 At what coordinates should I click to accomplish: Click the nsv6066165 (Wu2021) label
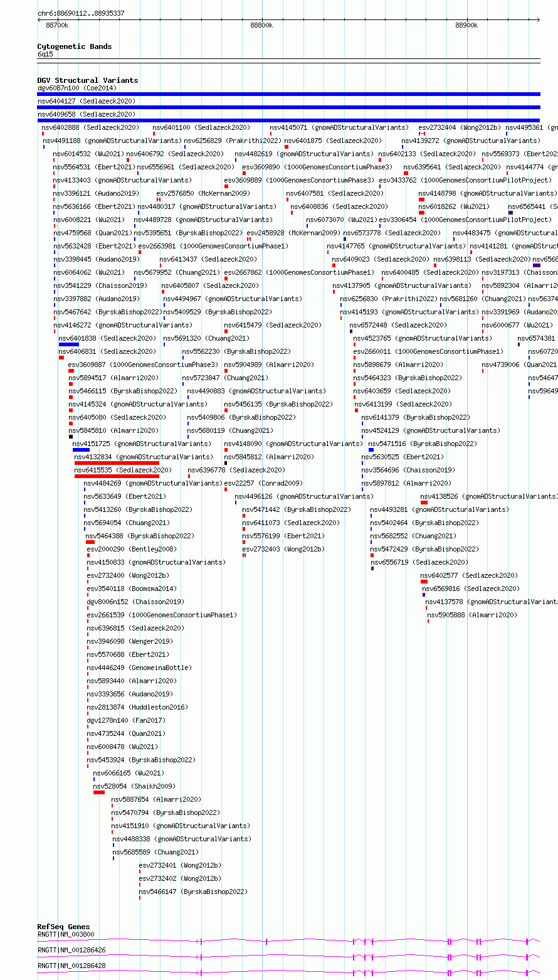(129, 773)
